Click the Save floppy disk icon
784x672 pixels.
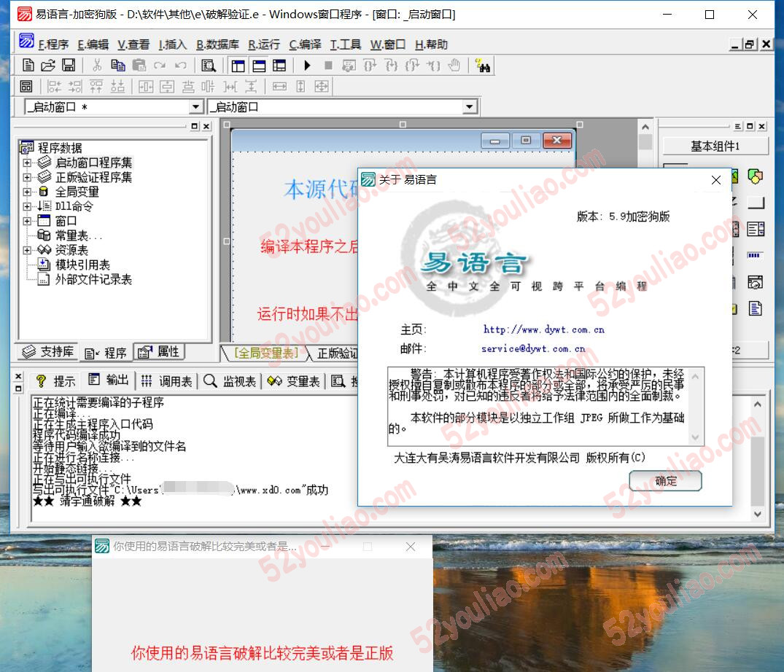point(69,66)
